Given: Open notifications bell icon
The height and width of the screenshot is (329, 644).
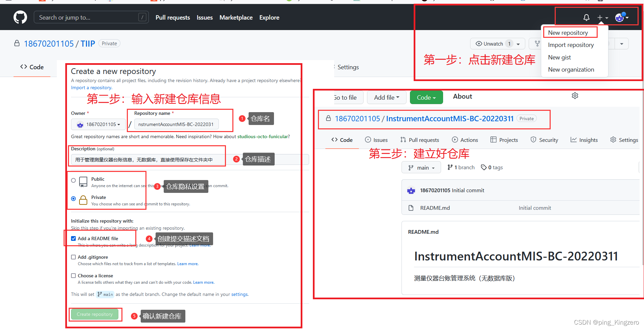Looking at the screenshot, I should 586,18.
